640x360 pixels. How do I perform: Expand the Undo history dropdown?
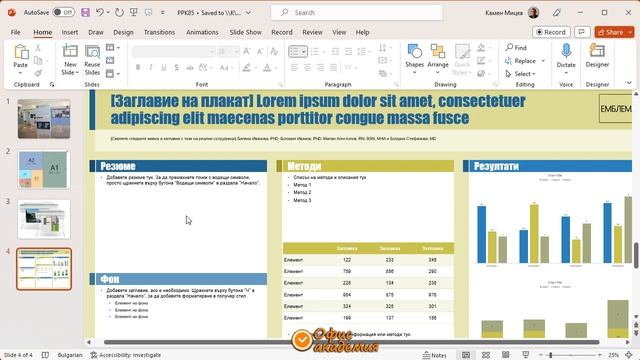point(108,13)
